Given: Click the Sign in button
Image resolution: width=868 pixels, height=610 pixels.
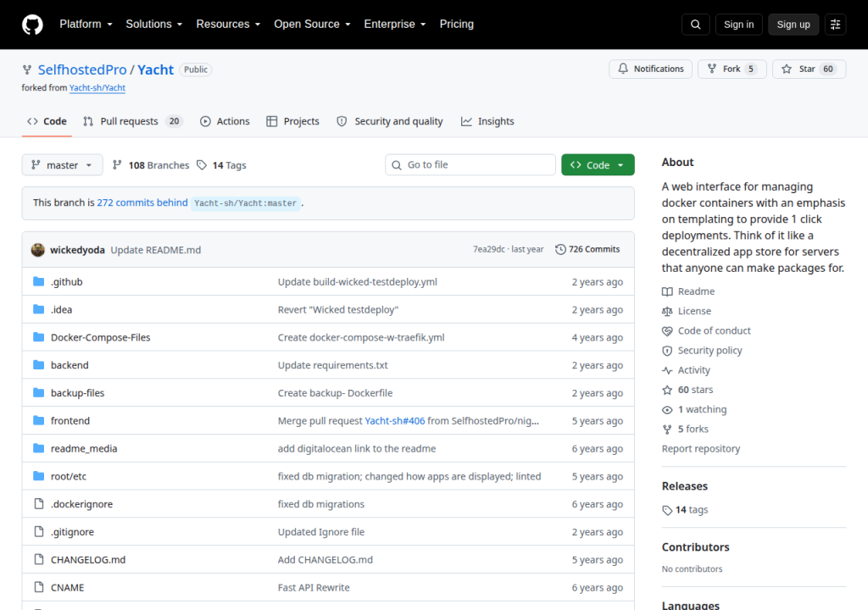Looking at the screenshot, I should [x=738, y=25].
